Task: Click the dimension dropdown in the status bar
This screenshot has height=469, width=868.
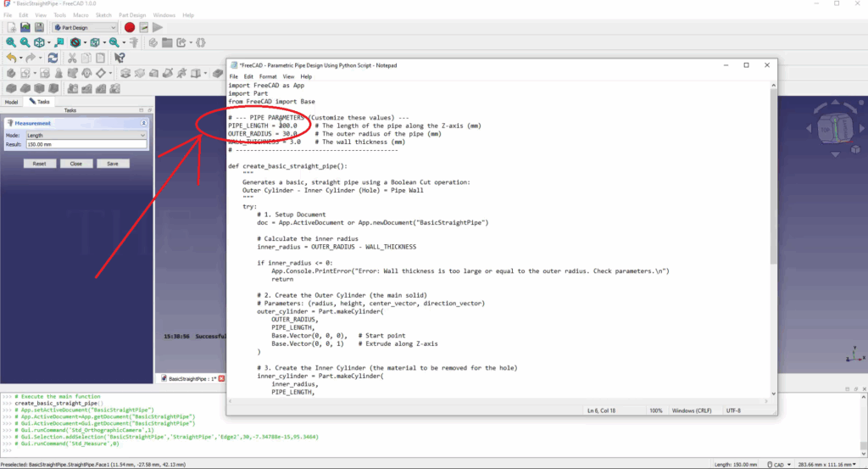Action: (827, 465)
